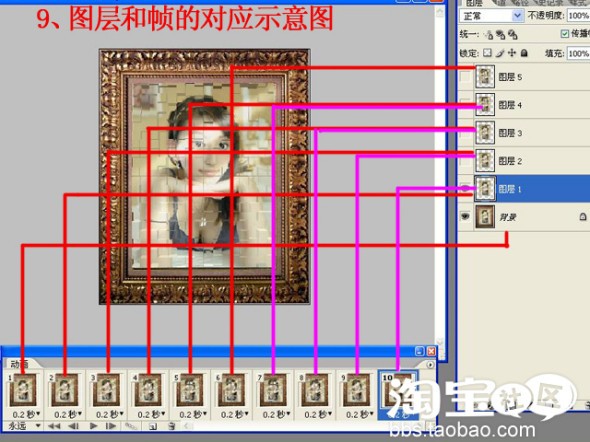The image size is (590, 442).
Task: Toggle lock all padlock icon
Action: pyautogui.click(x=524, y=53)
